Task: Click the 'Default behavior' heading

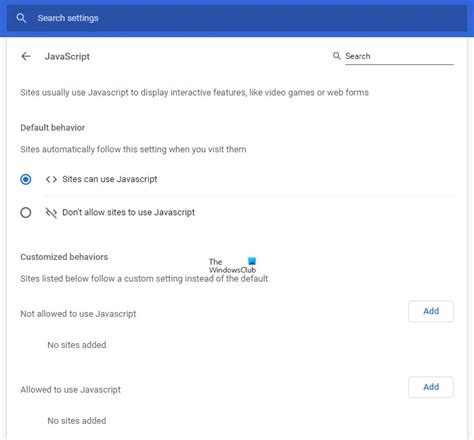Action: click(x=53, y=128)
